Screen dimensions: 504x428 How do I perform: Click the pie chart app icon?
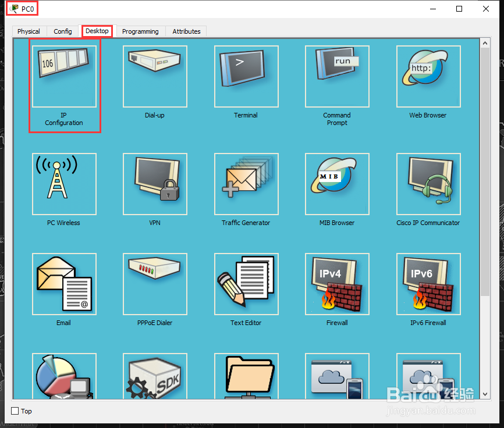[x=64, y=376]
